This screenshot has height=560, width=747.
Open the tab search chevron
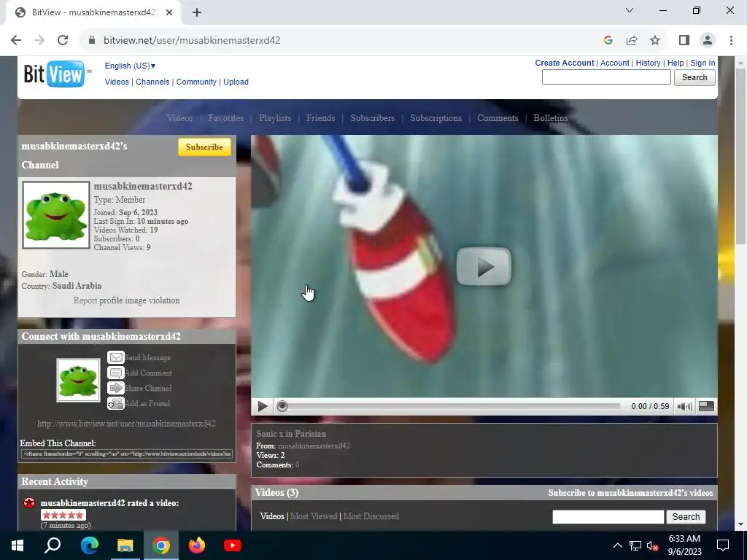point(630,10)
